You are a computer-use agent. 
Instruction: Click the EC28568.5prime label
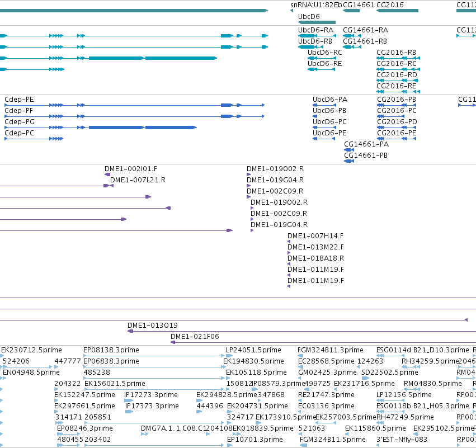(326, 361)
